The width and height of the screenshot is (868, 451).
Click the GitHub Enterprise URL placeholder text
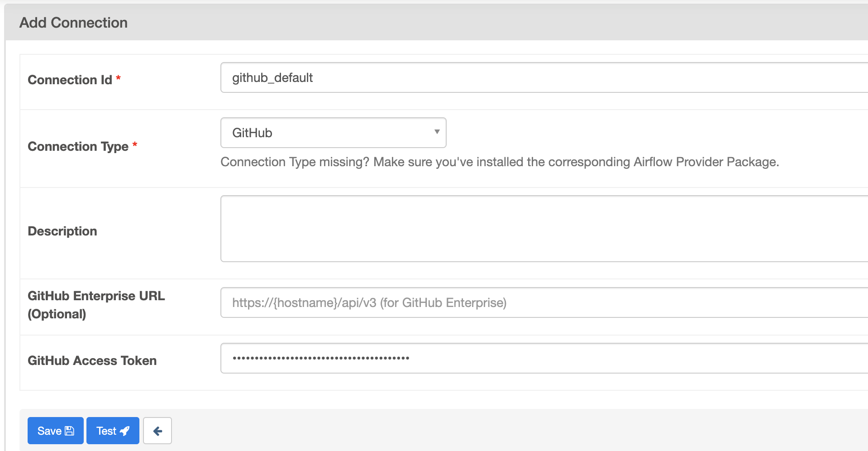coord(369,302)
